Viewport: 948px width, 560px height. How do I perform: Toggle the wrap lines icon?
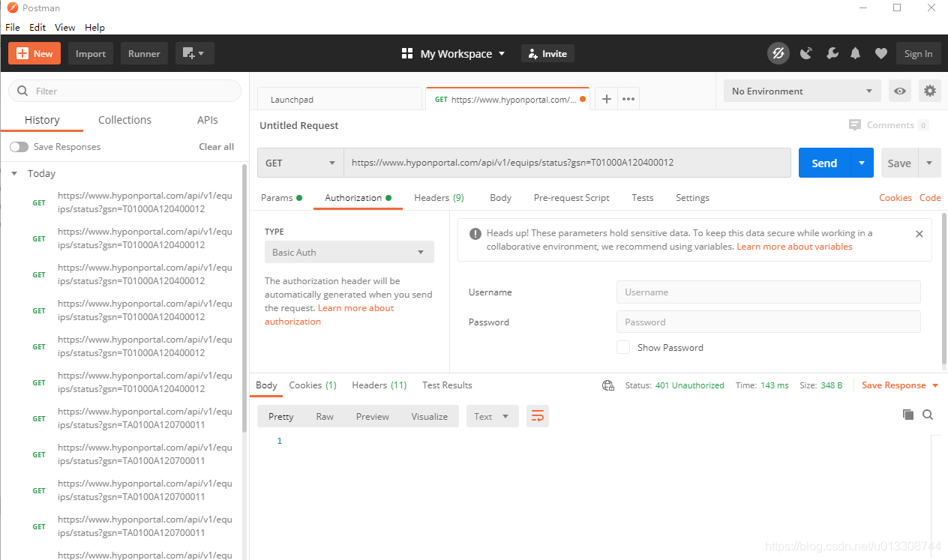tap(538, 416)
